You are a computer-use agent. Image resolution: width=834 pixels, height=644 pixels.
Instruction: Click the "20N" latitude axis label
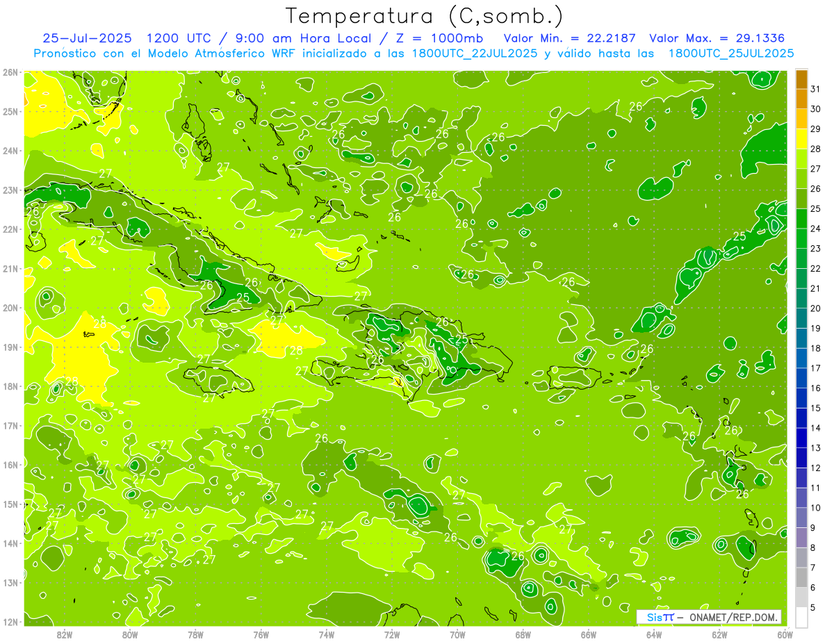point(10,308)
